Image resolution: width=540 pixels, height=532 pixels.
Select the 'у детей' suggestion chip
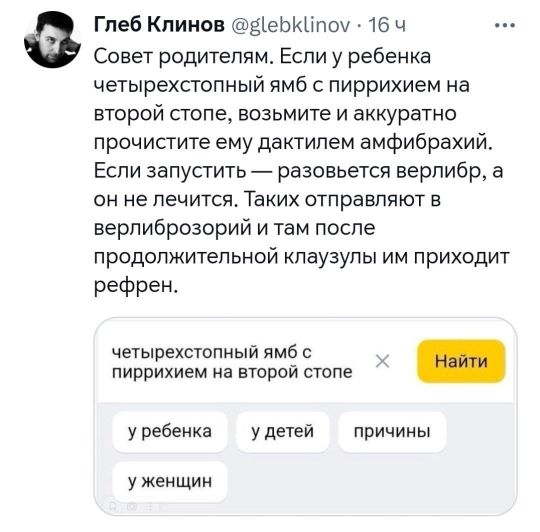[x=282, y=431]
